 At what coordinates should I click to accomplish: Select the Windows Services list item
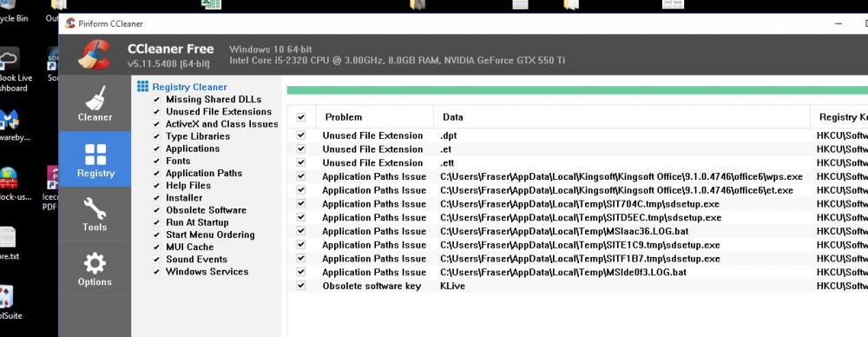coord(207,272)
